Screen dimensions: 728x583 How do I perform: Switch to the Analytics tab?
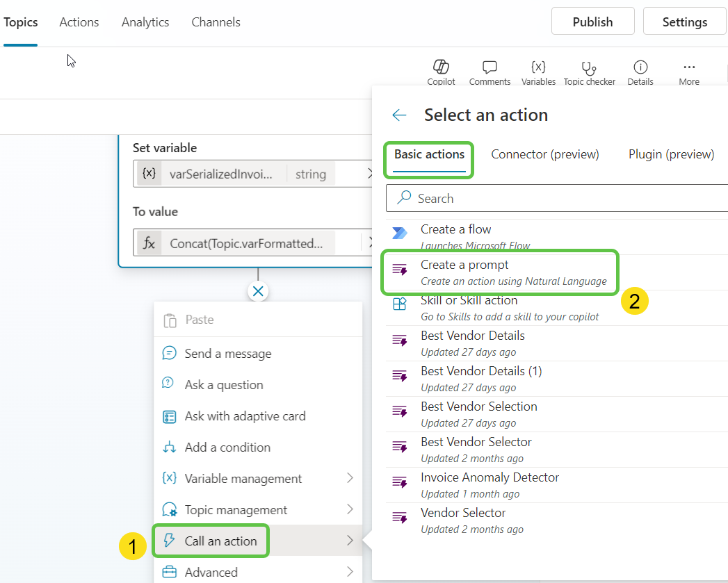145,22
